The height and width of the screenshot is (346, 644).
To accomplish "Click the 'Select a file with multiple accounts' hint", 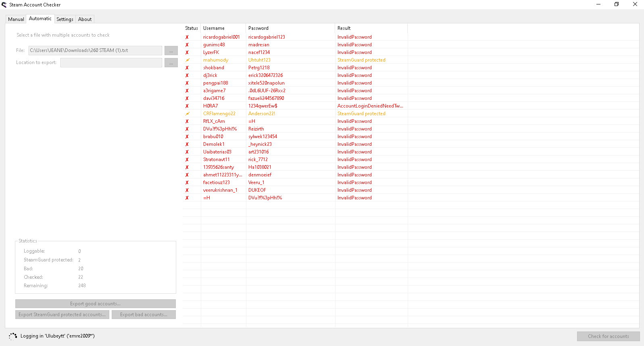I will point(63,35).
